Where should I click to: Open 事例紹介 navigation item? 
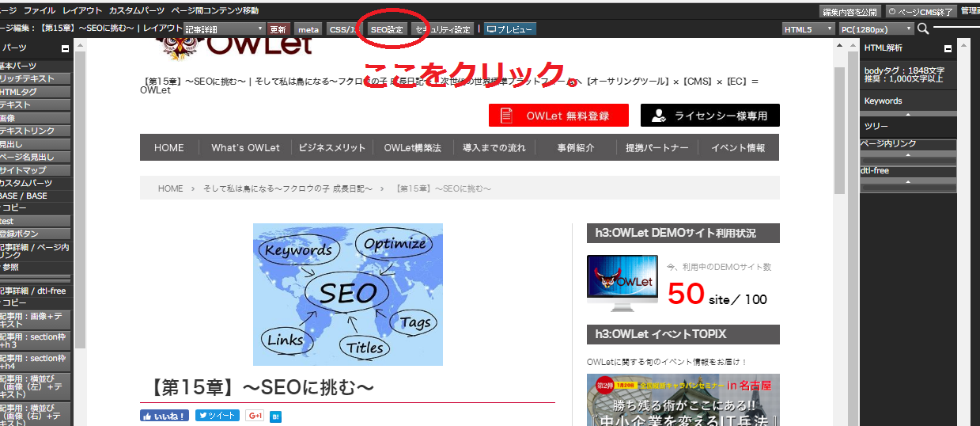coord(577,147)
